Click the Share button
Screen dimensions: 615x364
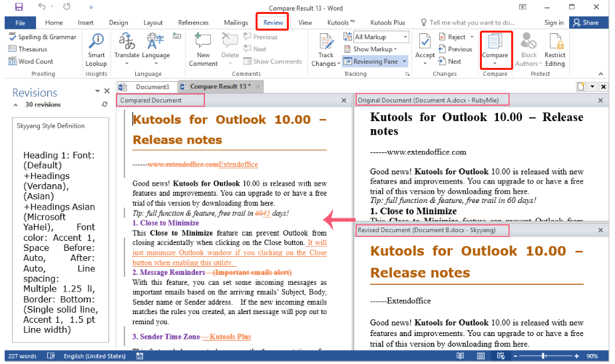(586, 23)
